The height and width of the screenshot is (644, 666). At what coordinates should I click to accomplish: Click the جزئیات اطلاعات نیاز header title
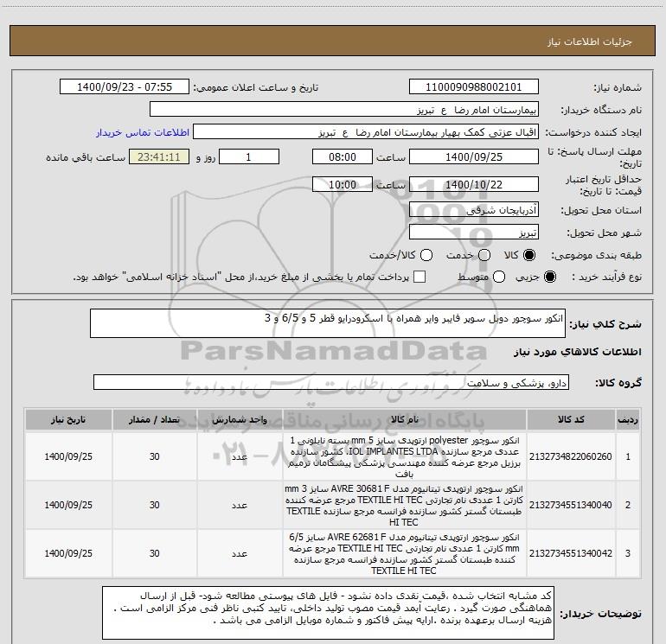[x=589, y=41]
